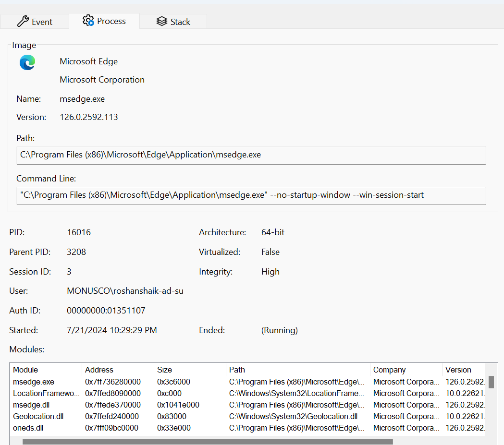Image resolution: width=504 pixels, height=445 pixels.
Task: Click the Architecture value 64-bit
Action: click(x=273, y=232)
